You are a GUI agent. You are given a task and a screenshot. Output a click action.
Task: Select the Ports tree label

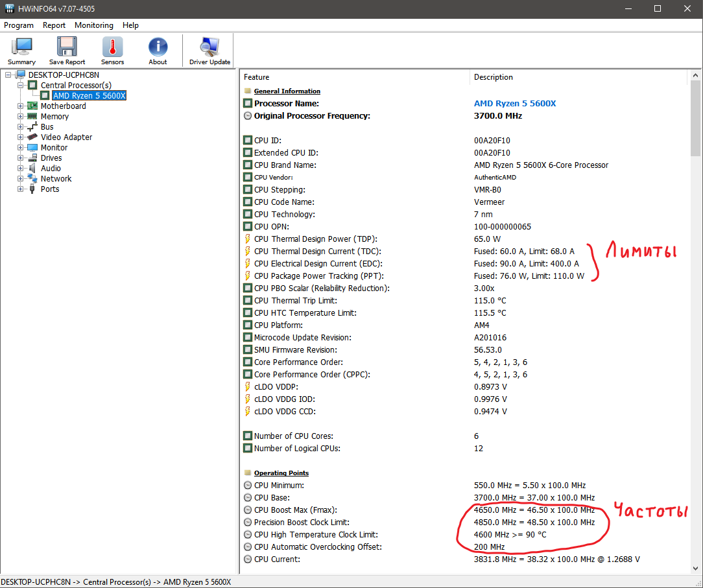pyautogui.click(x=50, y=189)
